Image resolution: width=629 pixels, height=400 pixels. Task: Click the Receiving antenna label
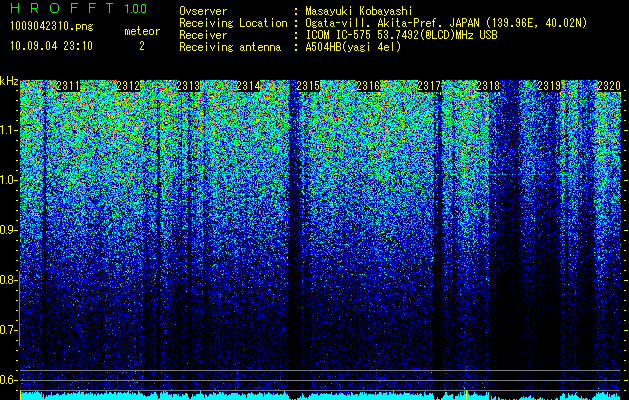click(x=230, y=47)
